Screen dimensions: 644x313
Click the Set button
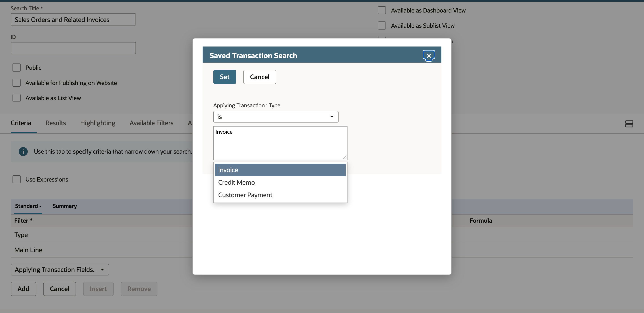[x=225, y=77]
